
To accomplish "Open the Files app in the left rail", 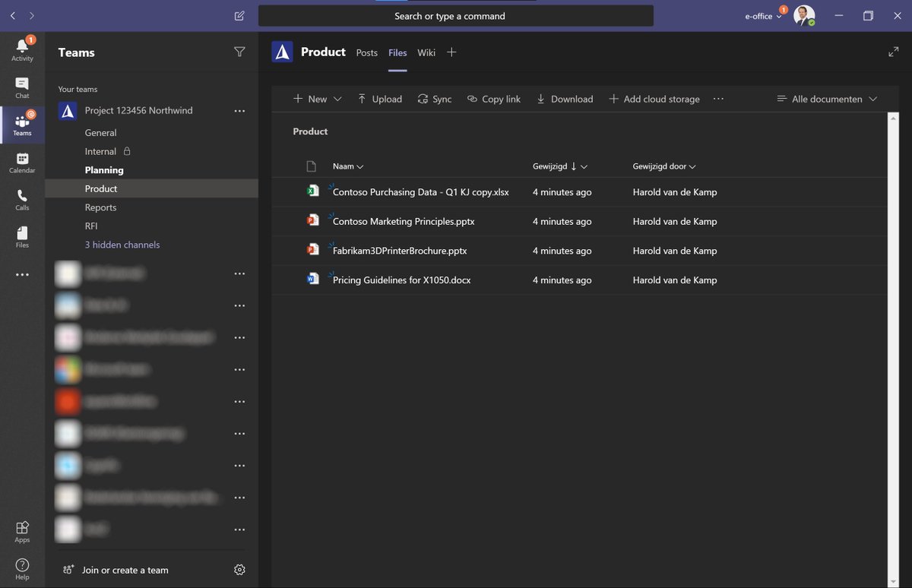I will [22, 237].
